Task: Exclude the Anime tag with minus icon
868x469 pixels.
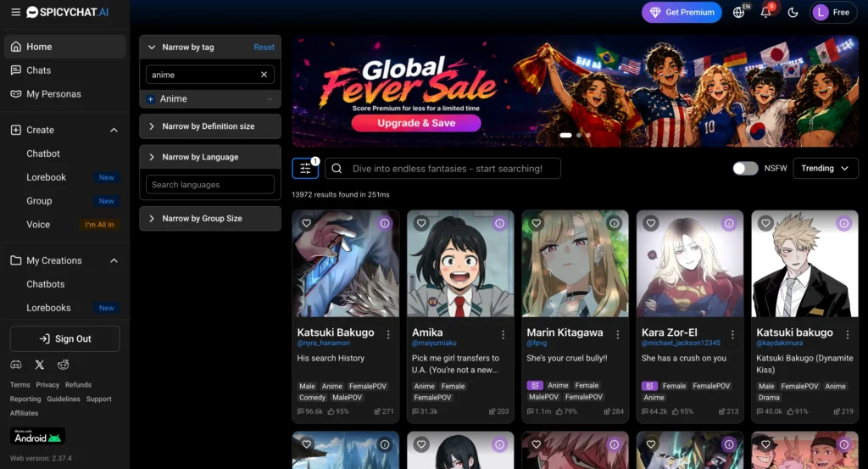Action: coord(270,99)
